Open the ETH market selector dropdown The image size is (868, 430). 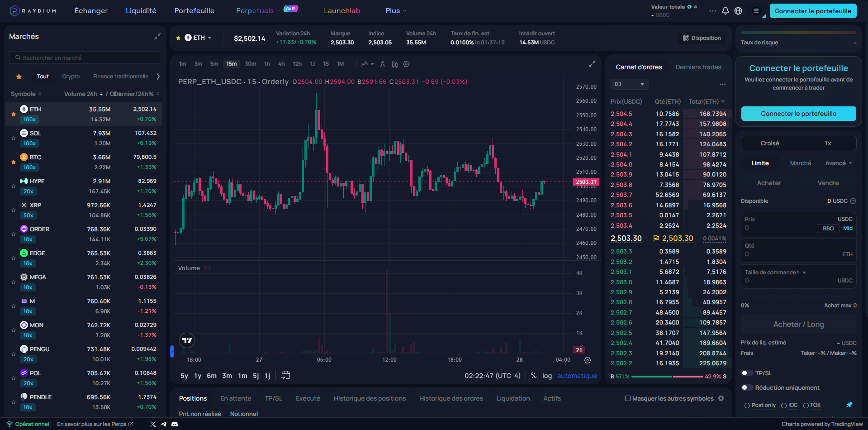point(198,38)
